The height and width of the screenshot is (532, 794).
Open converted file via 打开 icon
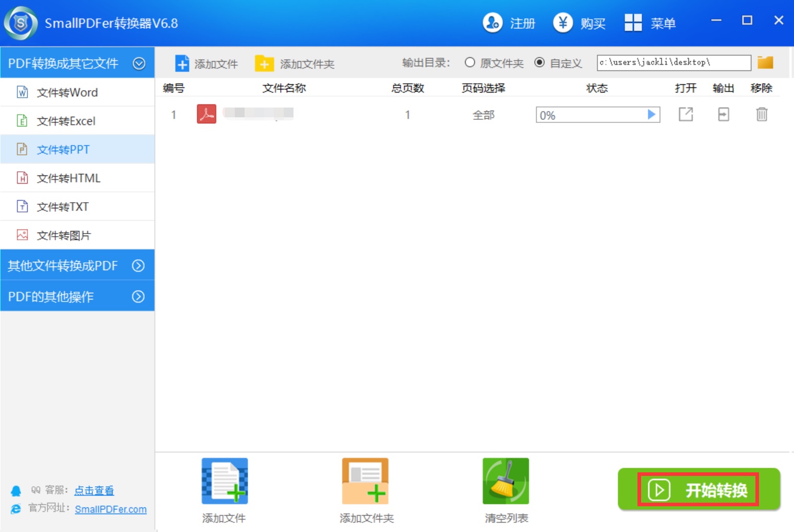[x=686, y=114]
